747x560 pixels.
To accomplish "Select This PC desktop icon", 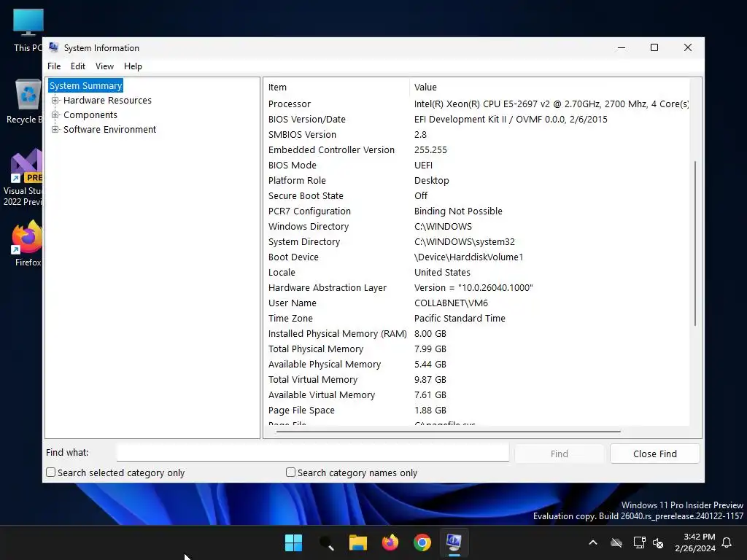I will click(x=28, y=30).
